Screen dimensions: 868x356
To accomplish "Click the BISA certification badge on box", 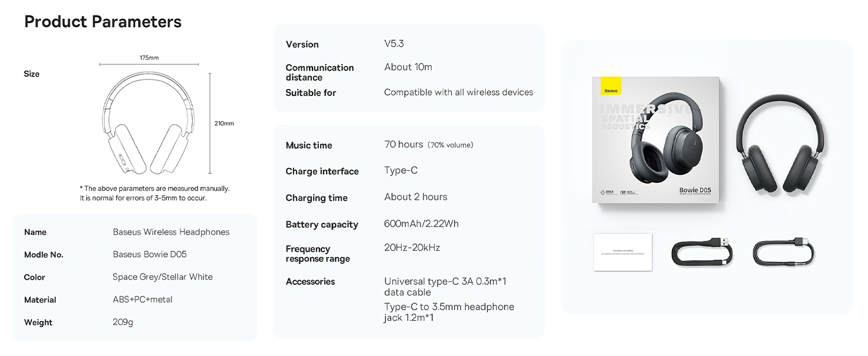I will pos(607,192).
